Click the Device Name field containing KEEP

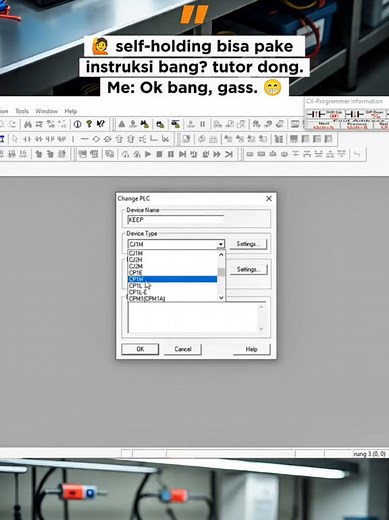[x=176, y=220]
